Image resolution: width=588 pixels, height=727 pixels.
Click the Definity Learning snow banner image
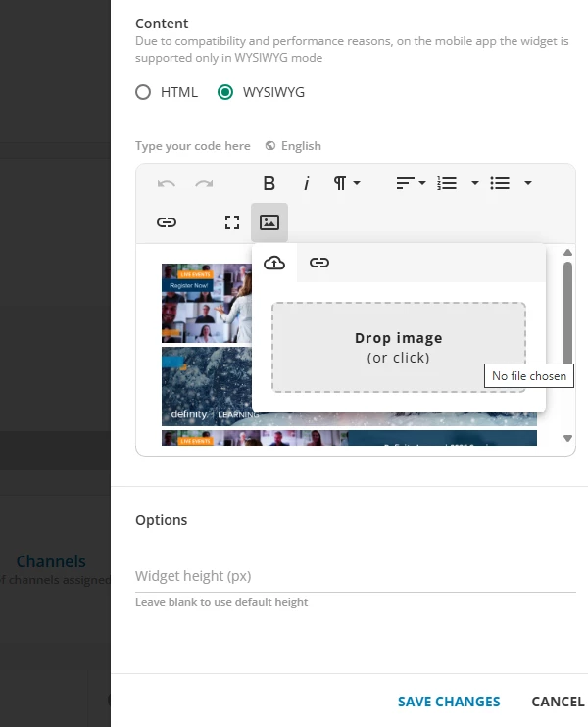pyautogui.click(x=207, y=386)
